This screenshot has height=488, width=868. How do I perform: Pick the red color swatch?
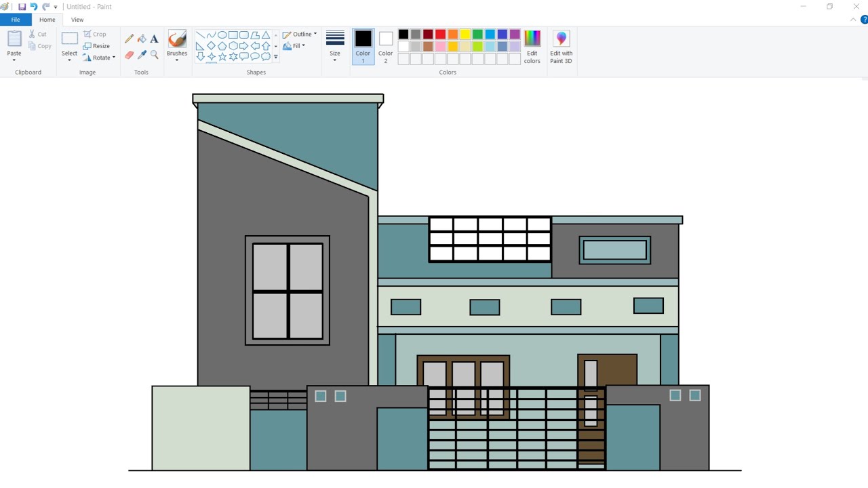tap(441, 34)
